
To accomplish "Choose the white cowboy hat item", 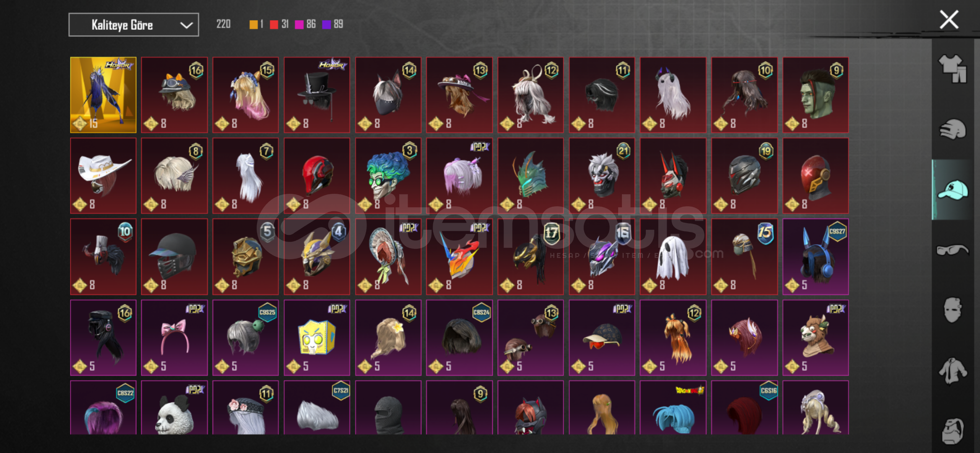I will (x=103, y=176).
